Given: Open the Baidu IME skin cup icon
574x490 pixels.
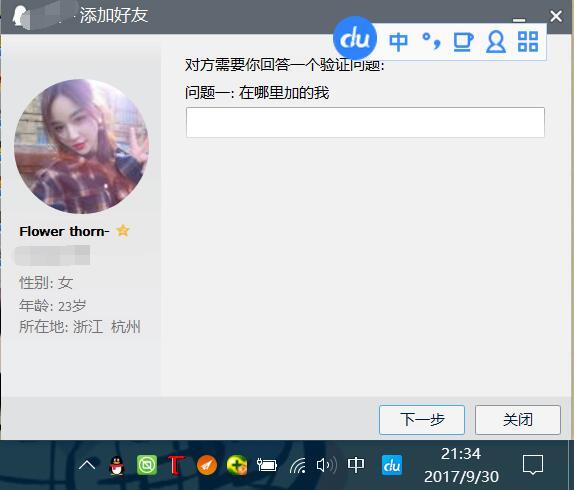Looking at the screenshot, I should [463, 42].
